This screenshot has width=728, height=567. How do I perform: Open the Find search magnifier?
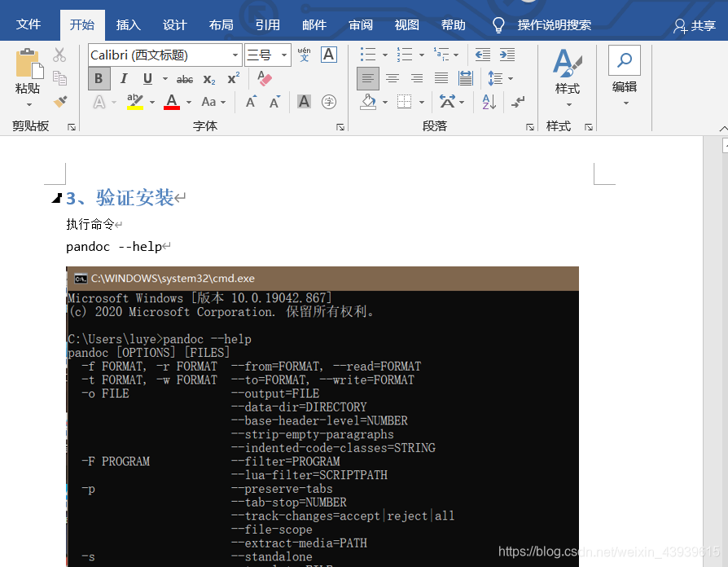(625, 60)
